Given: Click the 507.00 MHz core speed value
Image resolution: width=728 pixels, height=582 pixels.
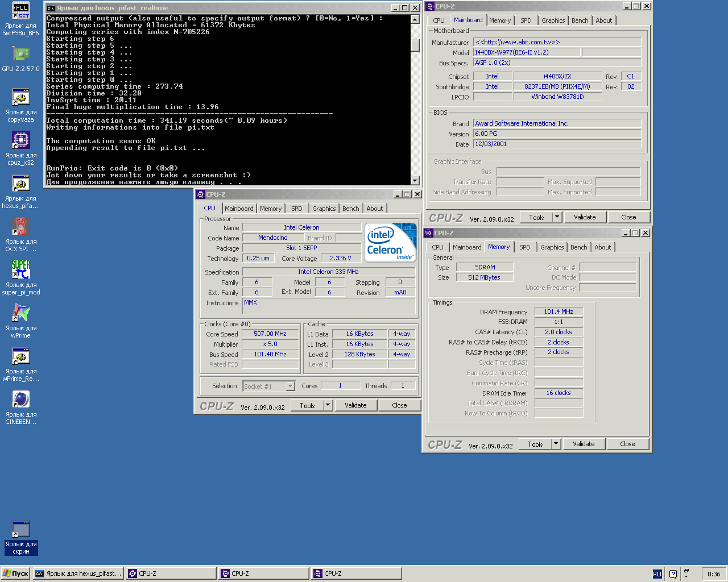Looking at the screenshot, I should tap(270, 334).
